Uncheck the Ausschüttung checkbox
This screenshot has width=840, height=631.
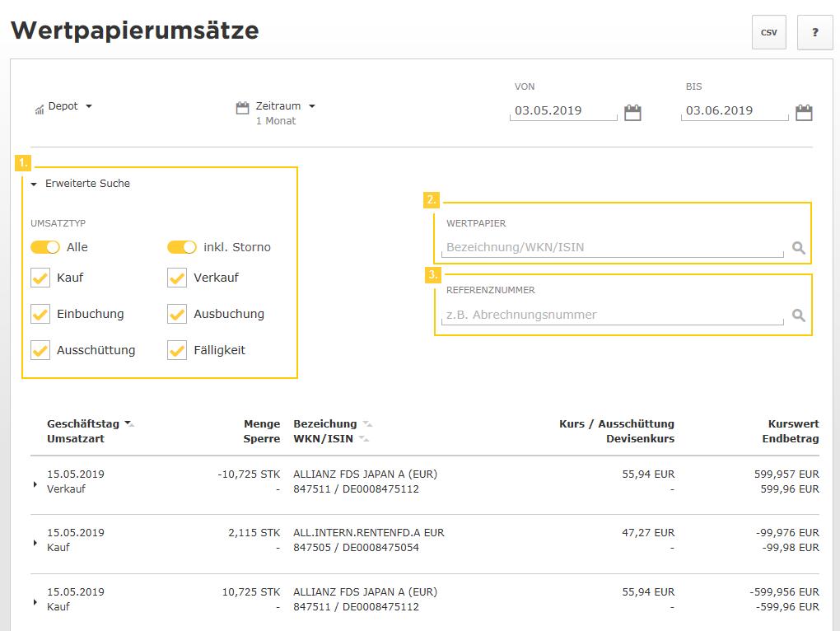click(40, 351)
